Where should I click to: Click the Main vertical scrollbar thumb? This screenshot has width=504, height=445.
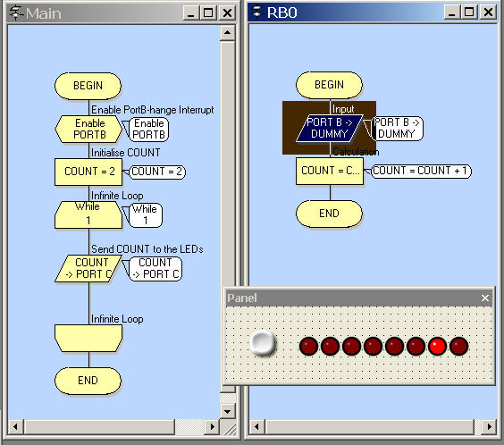[x=228, y=216]
